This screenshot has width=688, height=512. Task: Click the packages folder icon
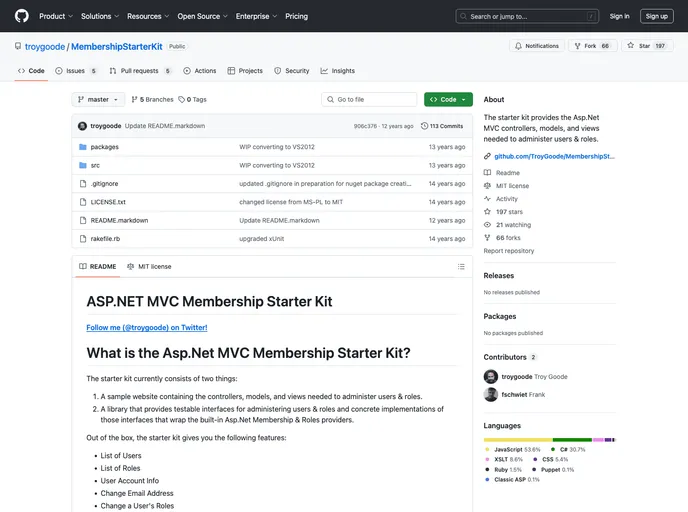coord(82,147)
